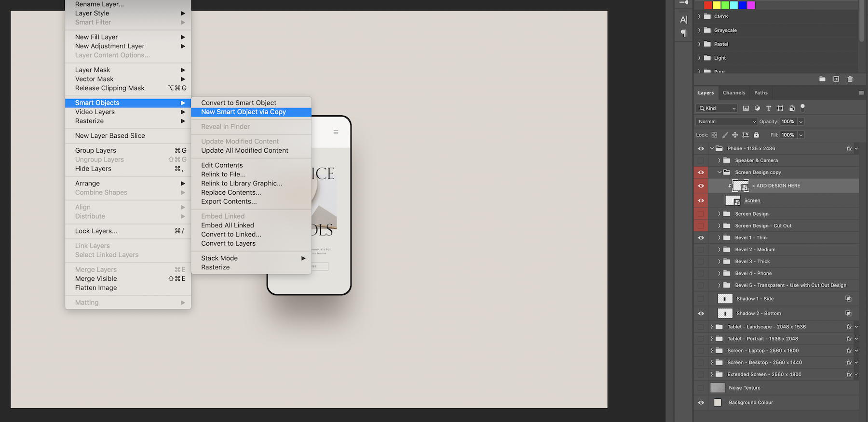Filter layers by type (T icon)
This screenshot has height=422, width=868.
pos(769,108)
